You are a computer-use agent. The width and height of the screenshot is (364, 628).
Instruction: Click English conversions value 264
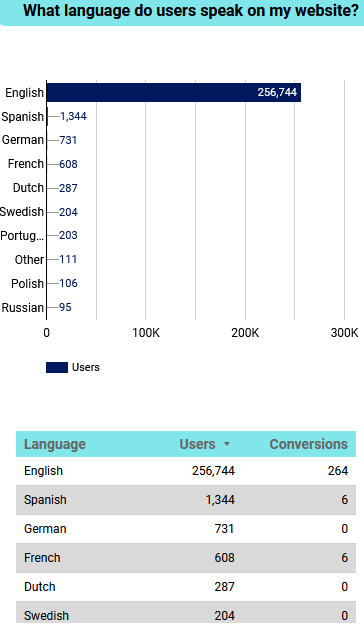[x=338, y=471]
